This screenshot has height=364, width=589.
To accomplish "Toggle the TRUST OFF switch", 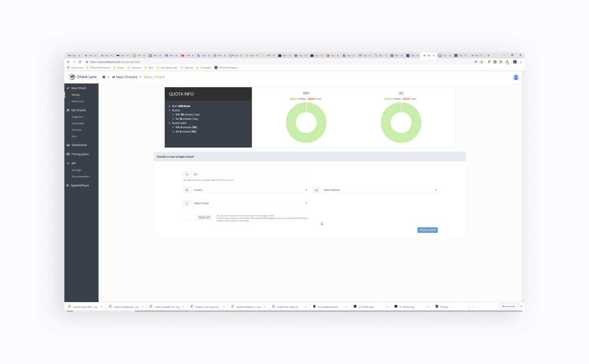I will click(197, 217).
